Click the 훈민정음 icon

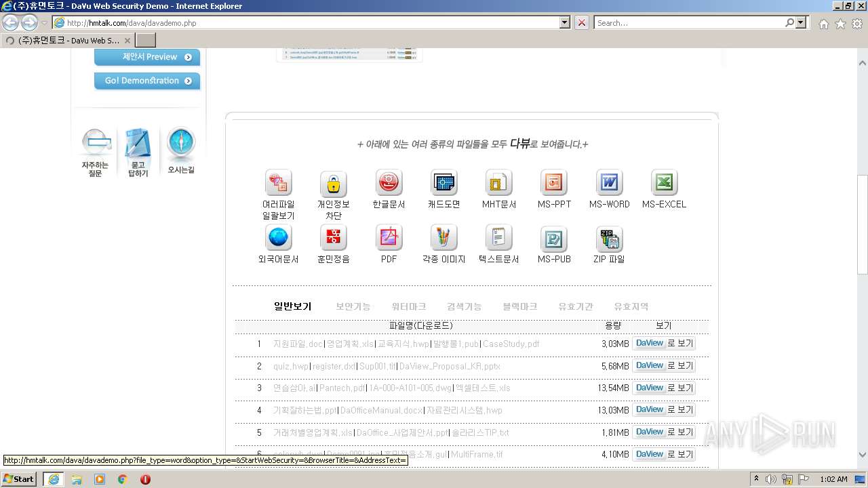333,237
